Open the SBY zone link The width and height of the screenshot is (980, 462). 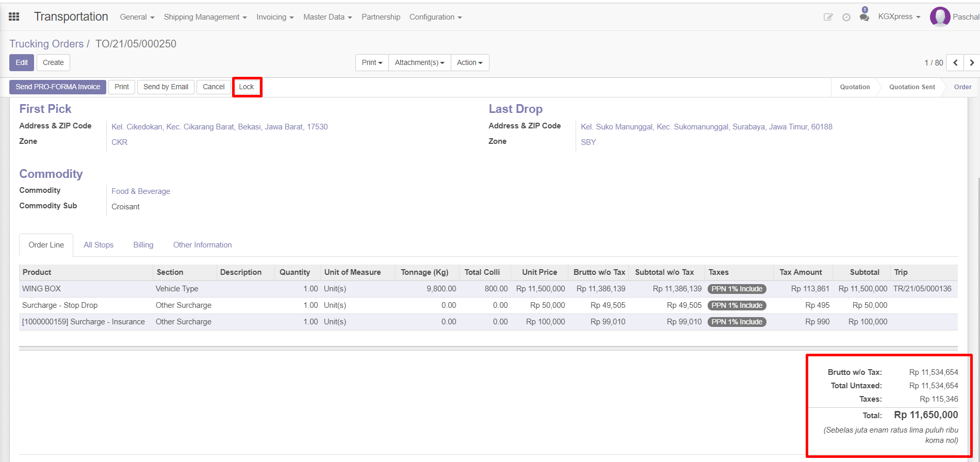tap(589, 142)
